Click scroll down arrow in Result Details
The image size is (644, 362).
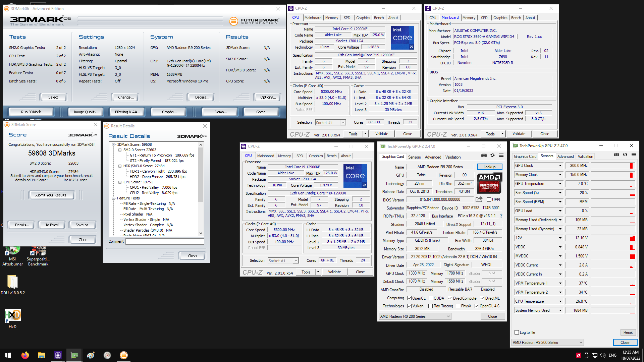pos(201,233)
